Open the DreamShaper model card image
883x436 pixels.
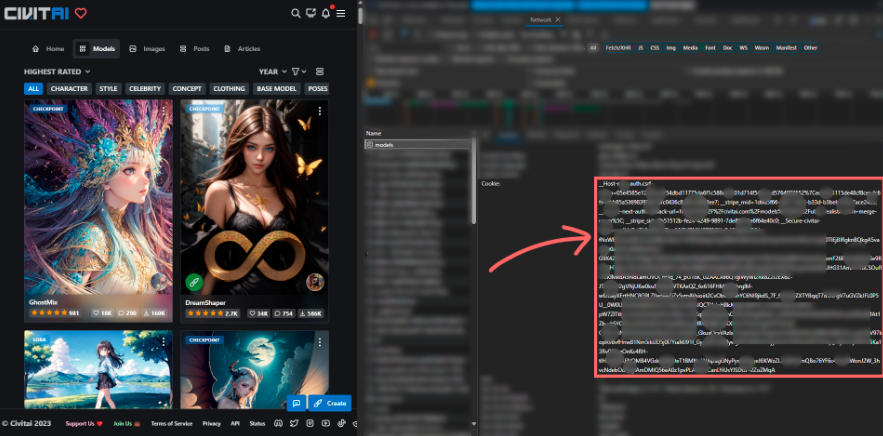[x=255, y=197]
